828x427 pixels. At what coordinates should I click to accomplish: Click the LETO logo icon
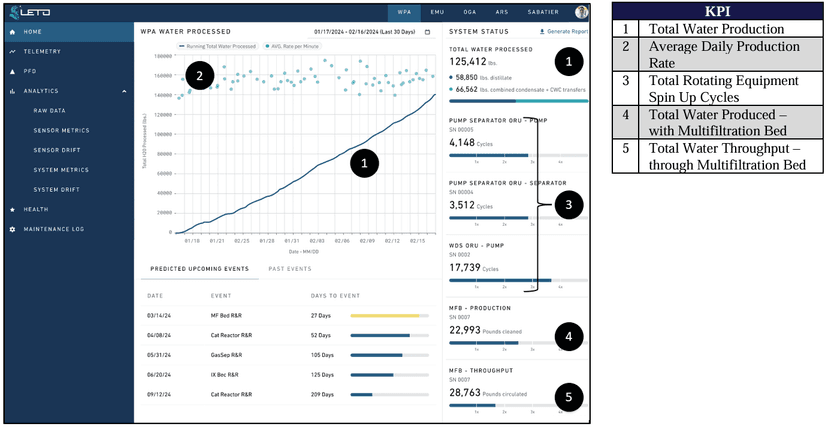16,13
